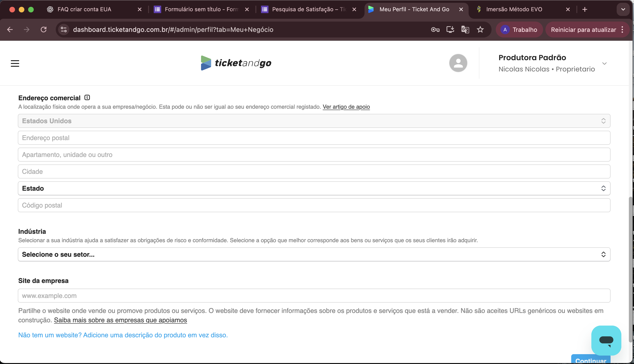Screen dimensions: 634x364
Task: Click the Não tem um website link
Action: [123, 335]
